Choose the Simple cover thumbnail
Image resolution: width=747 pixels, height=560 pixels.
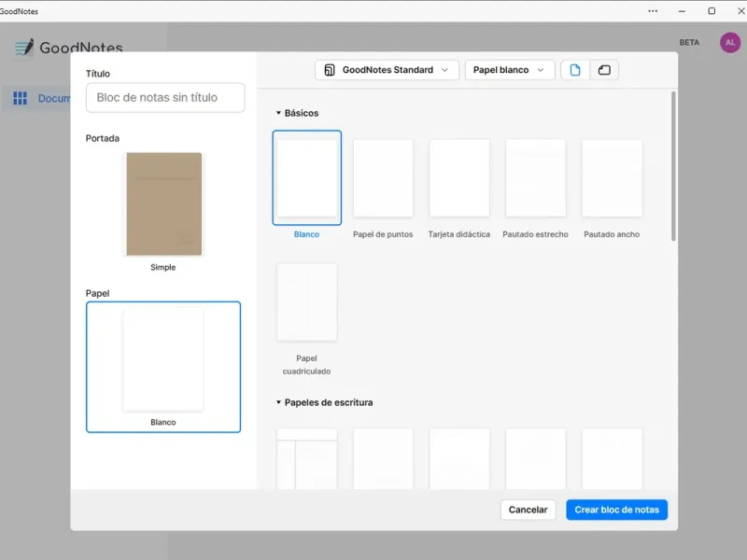pos(164,203)
